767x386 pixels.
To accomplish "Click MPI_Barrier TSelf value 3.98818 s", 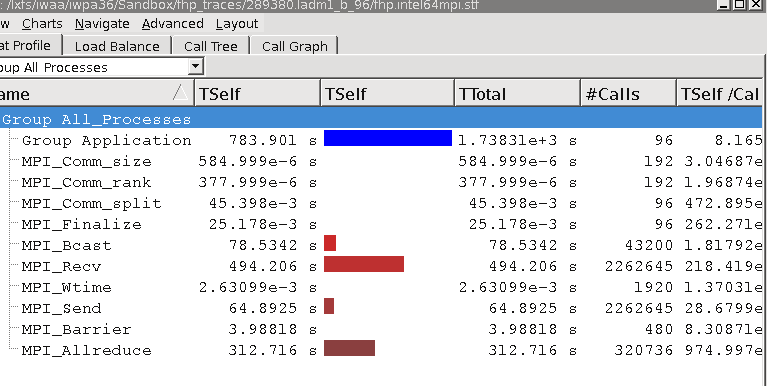I will pos(273,329).
